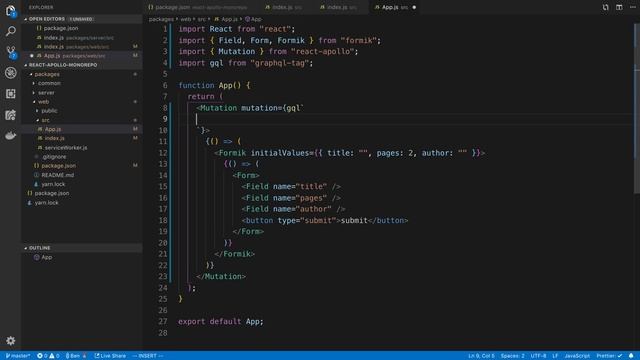
Task: Open Source Control view in activity bar
Action: (11, 52)
